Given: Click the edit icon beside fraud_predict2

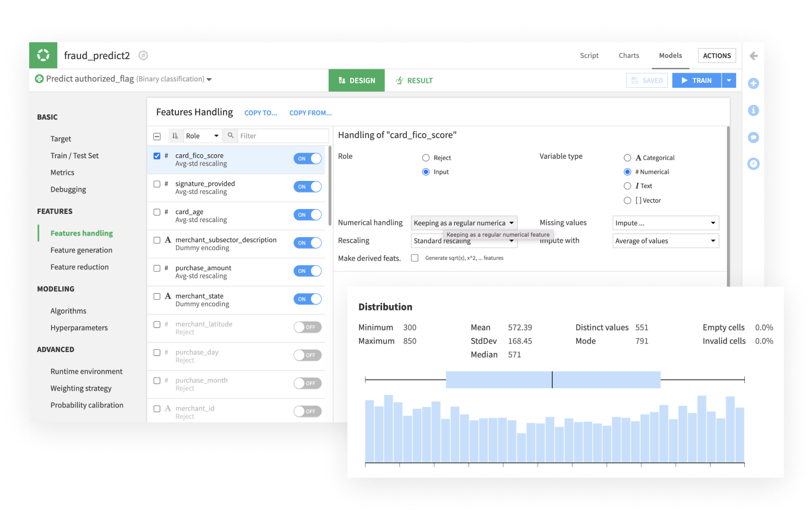Looking at the screenshot, I should pos(143,55).
